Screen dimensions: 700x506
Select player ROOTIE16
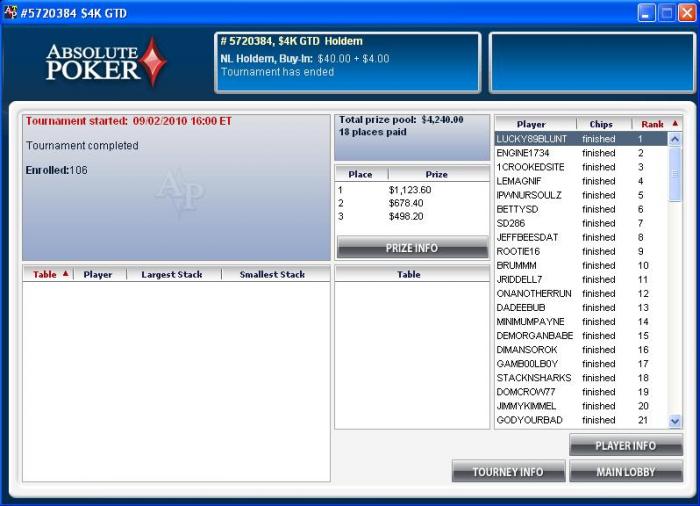point(581,251)
